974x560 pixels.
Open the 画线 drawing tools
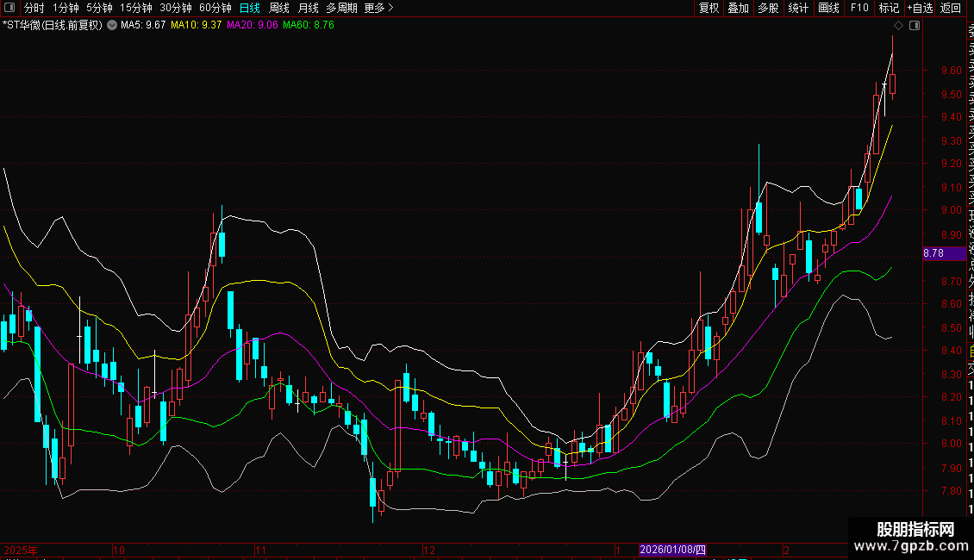(828, 8)
